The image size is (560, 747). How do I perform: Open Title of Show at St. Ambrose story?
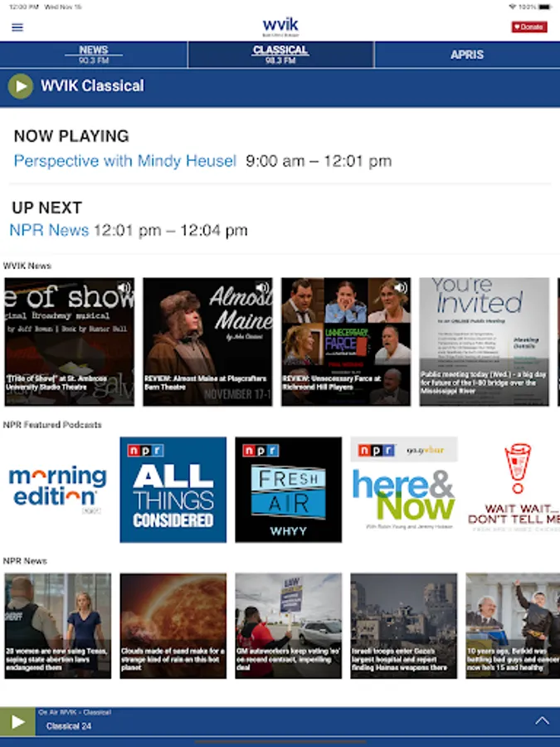(x=70, y=342)
